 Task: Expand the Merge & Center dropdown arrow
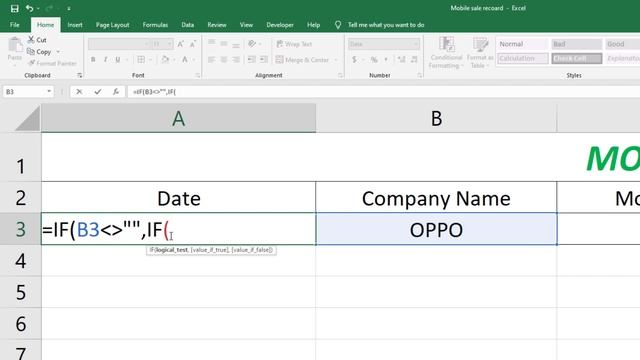coord(336,60)
